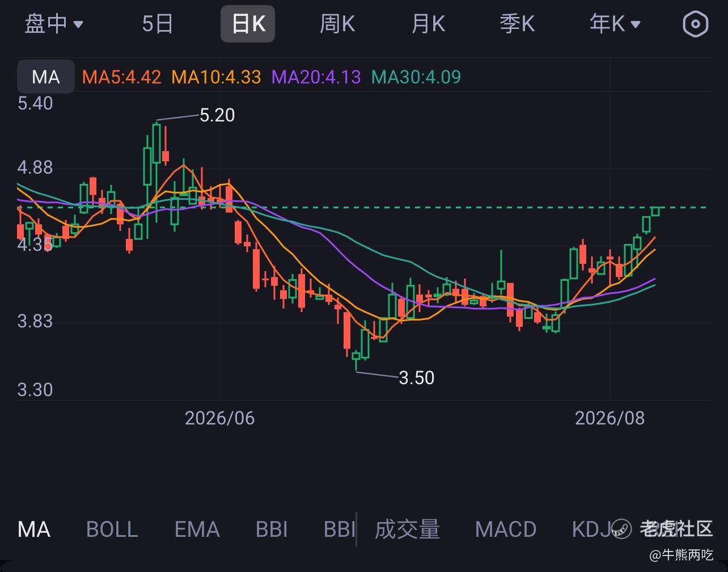This screenshot has width=728, height=572.
Task: Click the MA indicator button above chart
Action: 46,77
